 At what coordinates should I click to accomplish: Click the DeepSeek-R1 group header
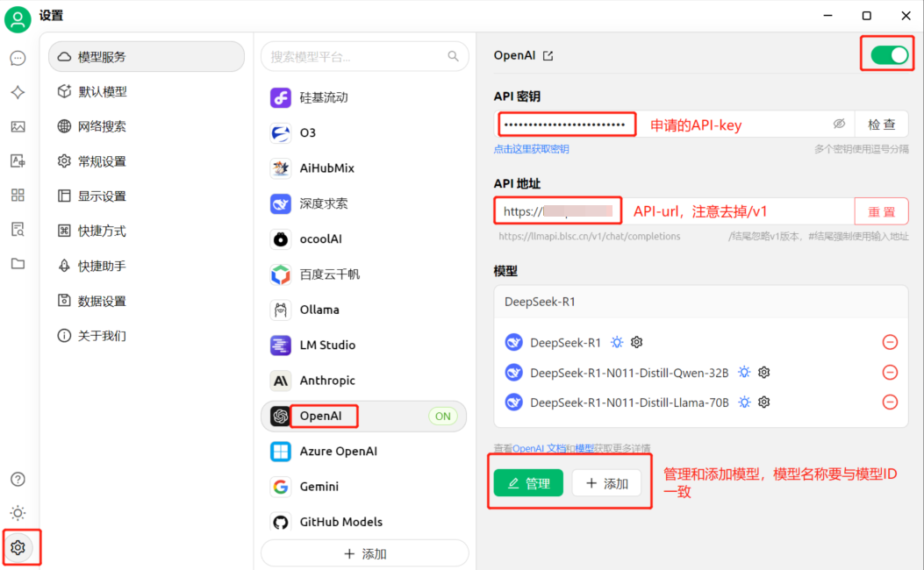click(x=700, y=302)
